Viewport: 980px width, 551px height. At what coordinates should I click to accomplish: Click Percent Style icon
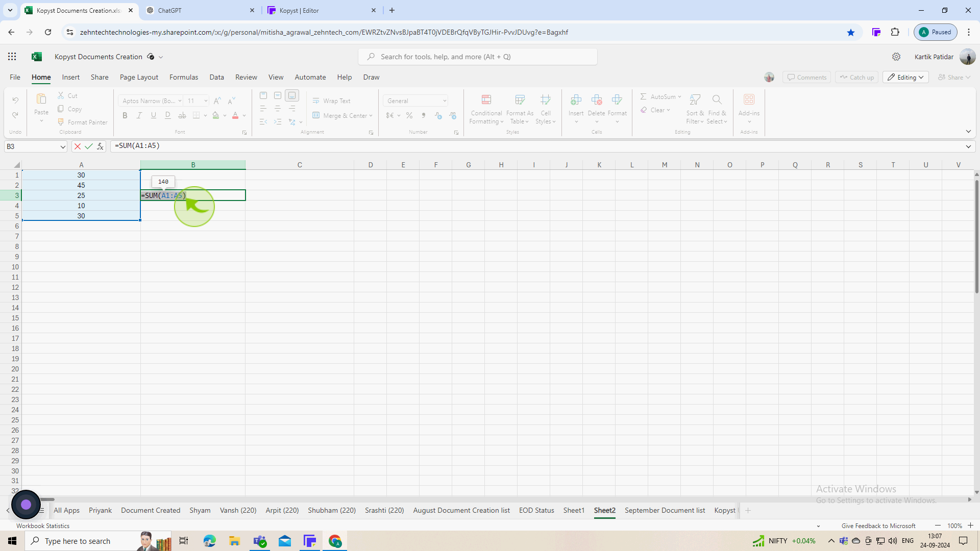click(x=409, y=116)
